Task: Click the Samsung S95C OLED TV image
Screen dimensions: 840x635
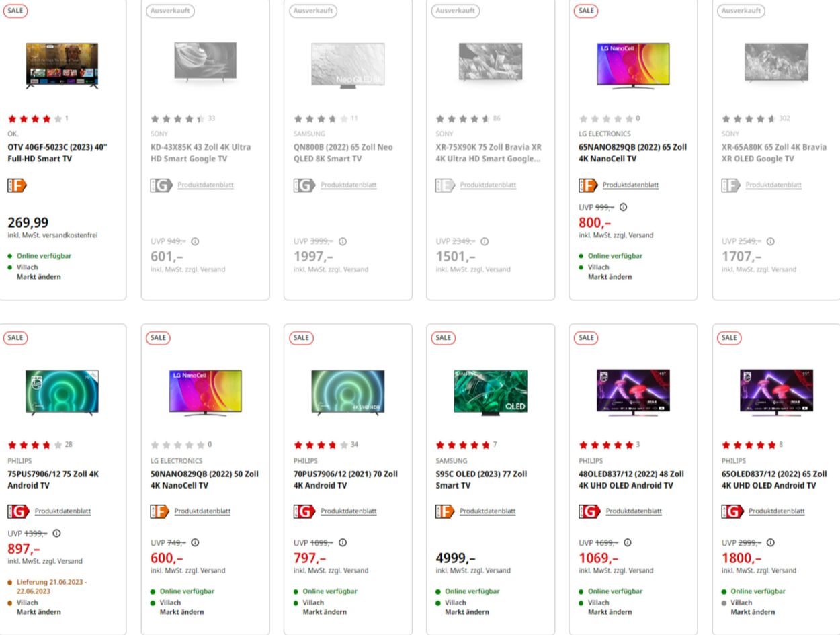Action: 491,391
